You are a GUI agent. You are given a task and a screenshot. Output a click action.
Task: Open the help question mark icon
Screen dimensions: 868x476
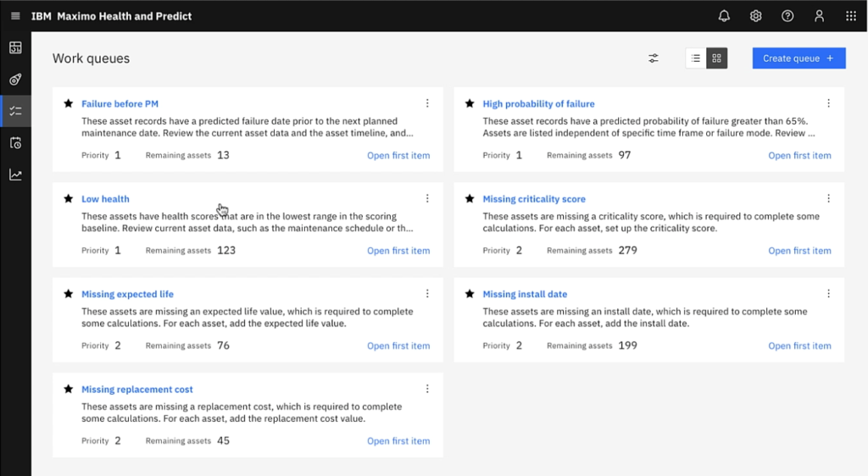pos(787,16)
